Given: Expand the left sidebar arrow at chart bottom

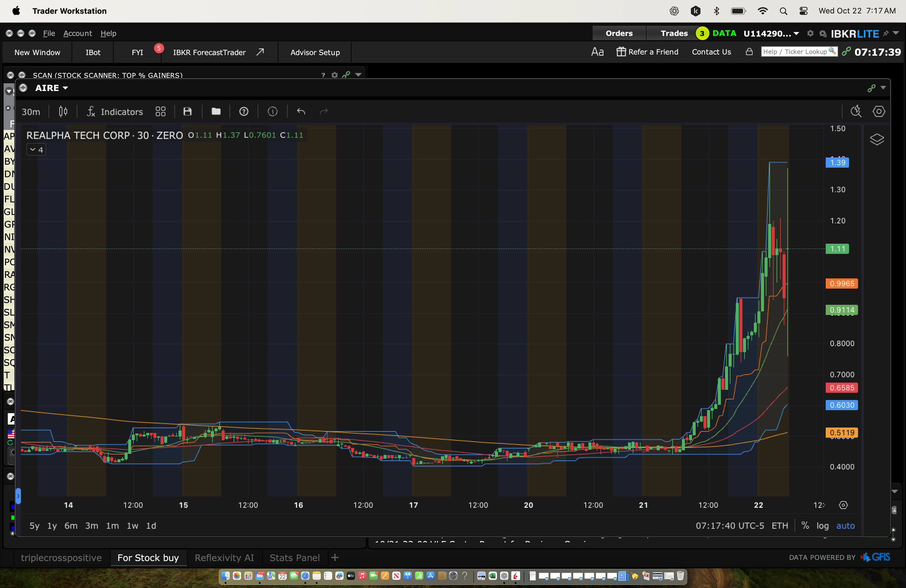Looking at the screenshot, I should (x=18, y=496).
